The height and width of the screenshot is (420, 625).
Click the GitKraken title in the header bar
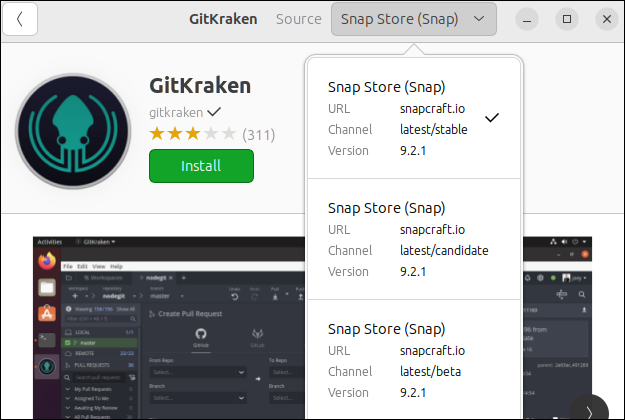point(223,19)
